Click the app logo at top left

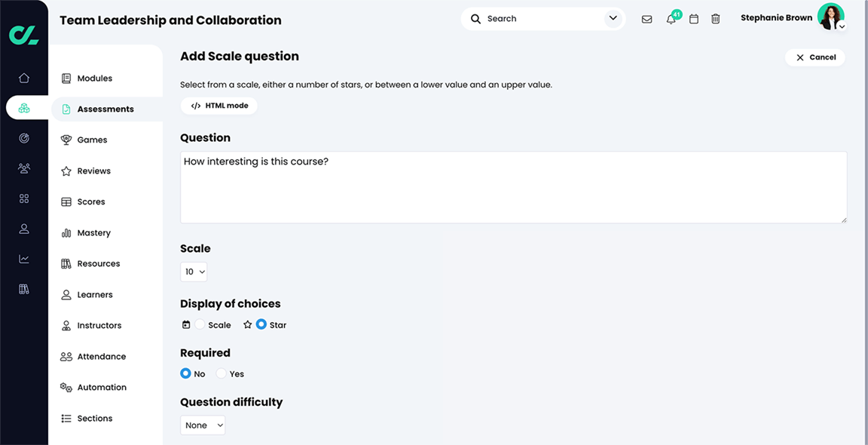(x=23, y=35)
